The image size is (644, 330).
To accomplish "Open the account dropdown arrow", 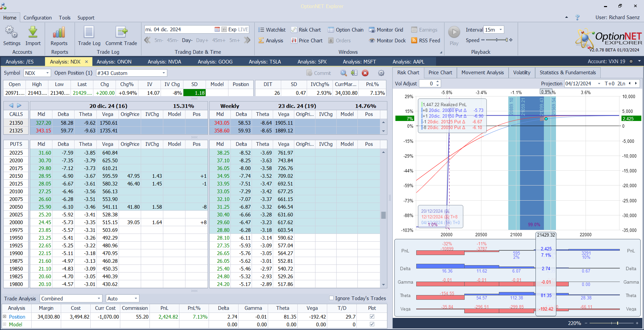I will click(x=639, y=61).
